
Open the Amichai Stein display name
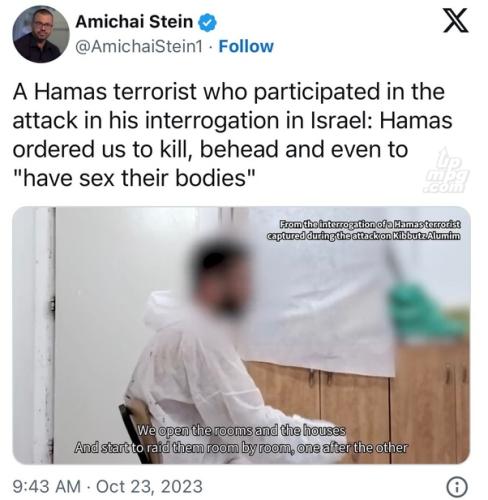pos(134,22)
